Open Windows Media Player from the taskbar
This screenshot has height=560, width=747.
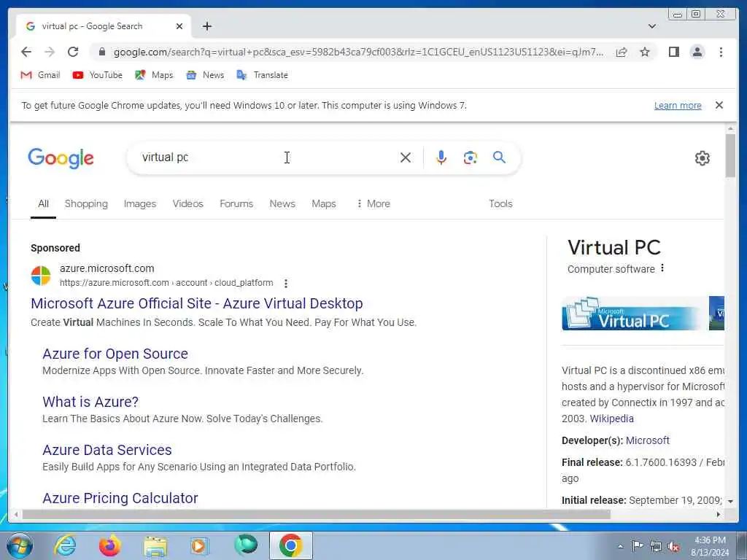coord(200,545)
